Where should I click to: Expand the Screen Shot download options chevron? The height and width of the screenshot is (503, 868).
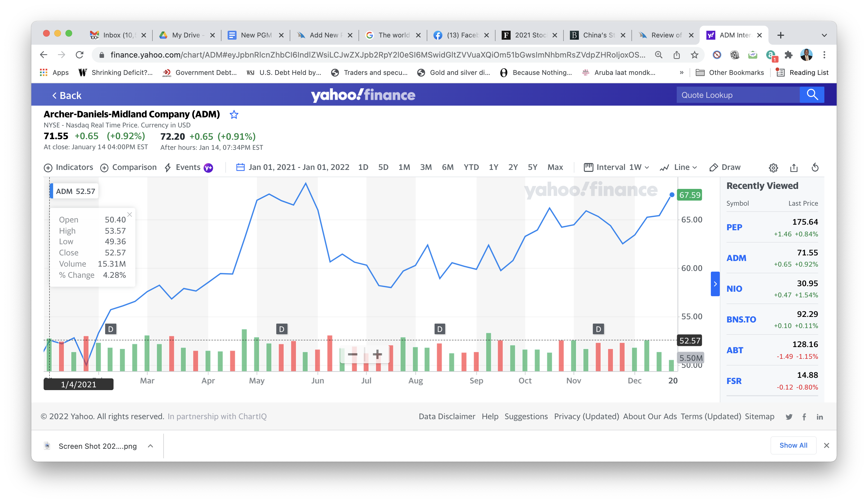(150, 446)
